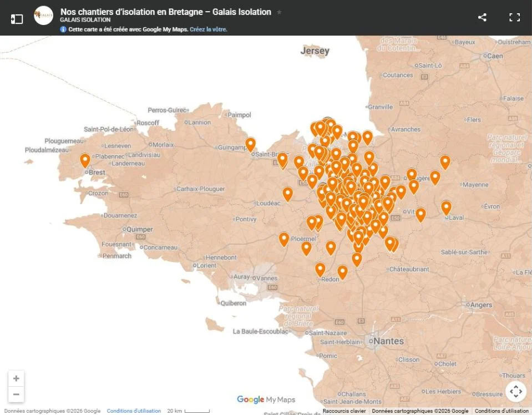Click the Jersey island label

tap(315, 51)
